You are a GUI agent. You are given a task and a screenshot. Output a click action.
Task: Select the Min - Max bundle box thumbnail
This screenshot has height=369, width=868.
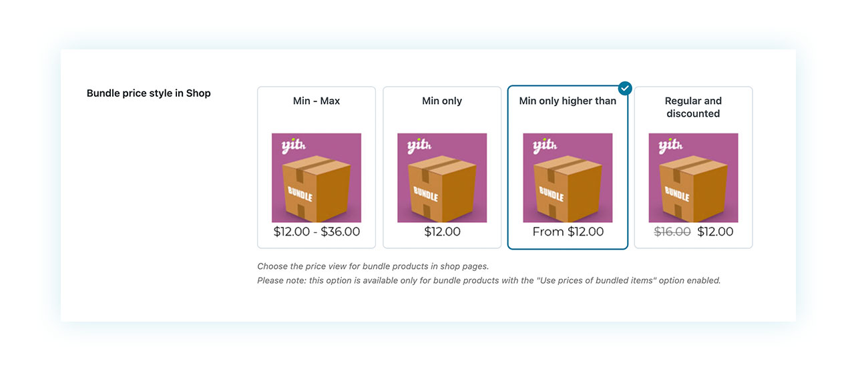[x=316, y=178]
